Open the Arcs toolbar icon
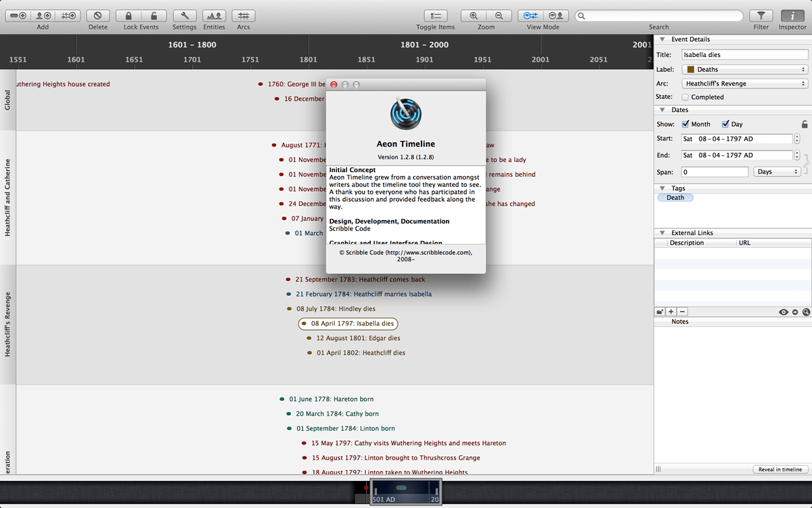The image size is (812, 508). click(244, 16)
